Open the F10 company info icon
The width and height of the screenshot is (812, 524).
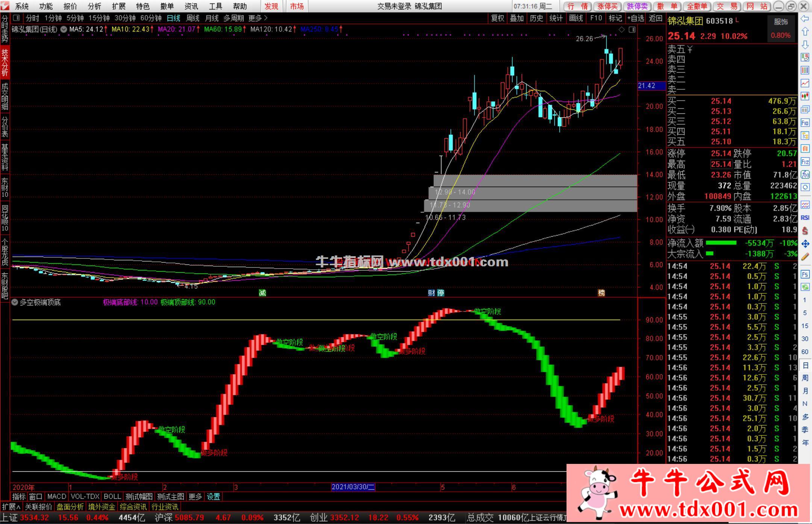[805, 122]
